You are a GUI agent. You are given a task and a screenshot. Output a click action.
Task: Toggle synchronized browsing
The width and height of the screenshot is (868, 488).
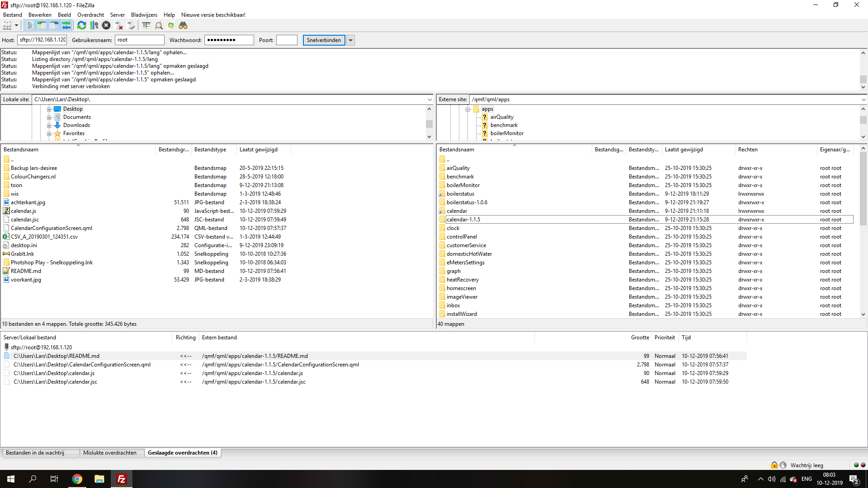171,25
